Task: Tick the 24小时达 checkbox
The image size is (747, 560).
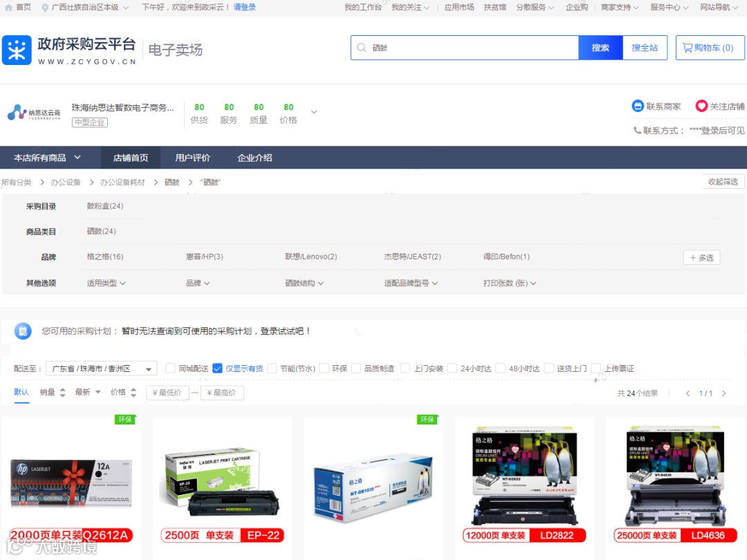Action: 452,368
